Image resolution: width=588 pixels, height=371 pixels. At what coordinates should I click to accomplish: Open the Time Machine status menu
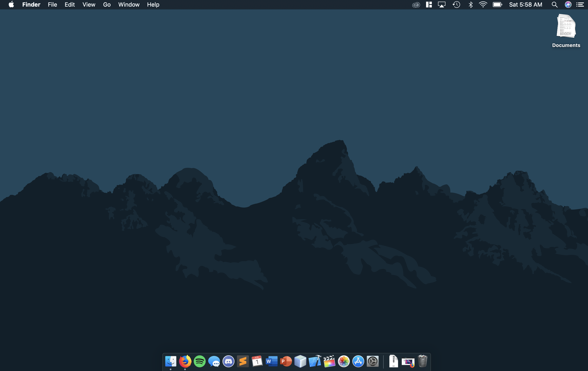[456, 5]
